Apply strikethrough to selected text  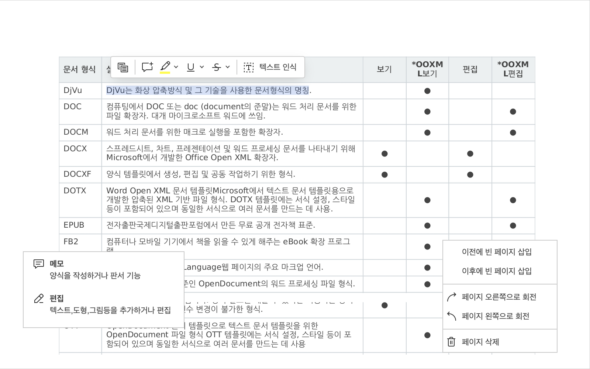216,67
